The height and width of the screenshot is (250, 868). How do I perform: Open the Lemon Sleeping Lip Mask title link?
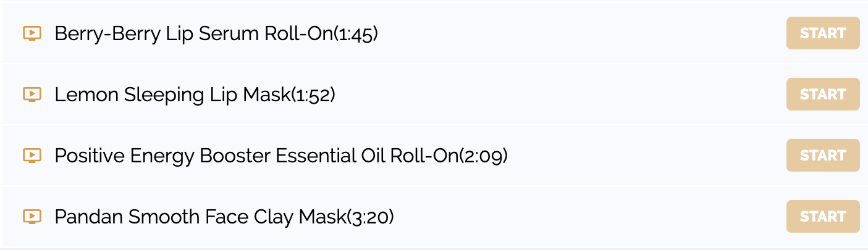(x=172, y=95)
